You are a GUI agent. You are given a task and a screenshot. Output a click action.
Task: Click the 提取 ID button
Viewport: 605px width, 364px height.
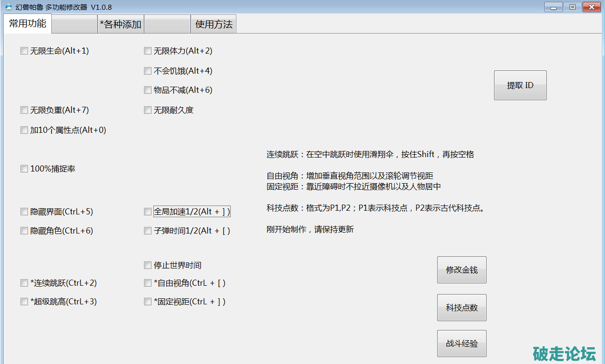coord(520,85)
